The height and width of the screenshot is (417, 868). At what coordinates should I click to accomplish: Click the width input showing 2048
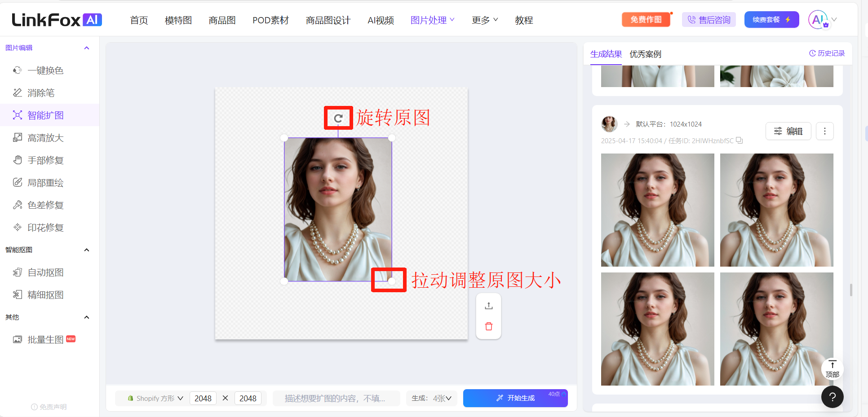[x=203, y=398]
